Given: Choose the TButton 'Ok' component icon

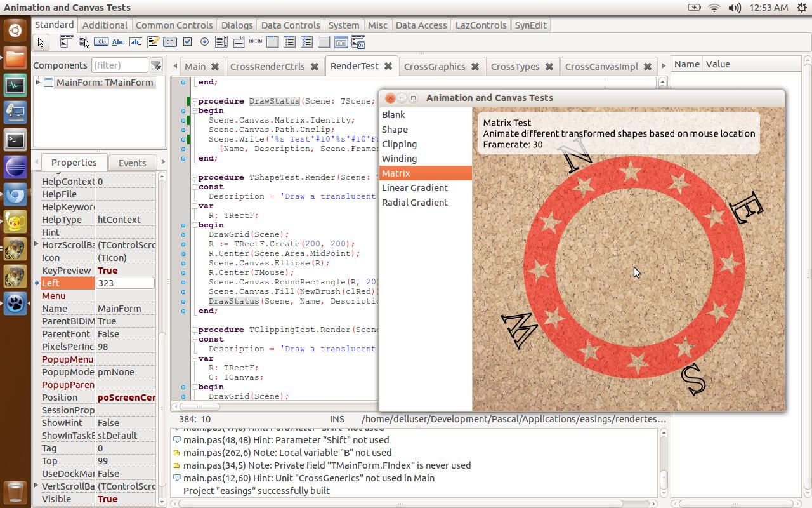Looking at the screenshot, I should 101,43.
